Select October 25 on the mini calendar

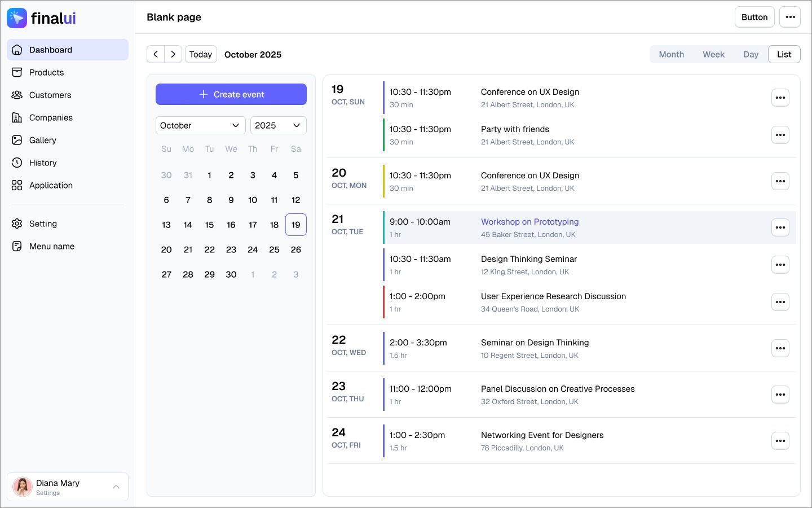(x=274, y=249)
